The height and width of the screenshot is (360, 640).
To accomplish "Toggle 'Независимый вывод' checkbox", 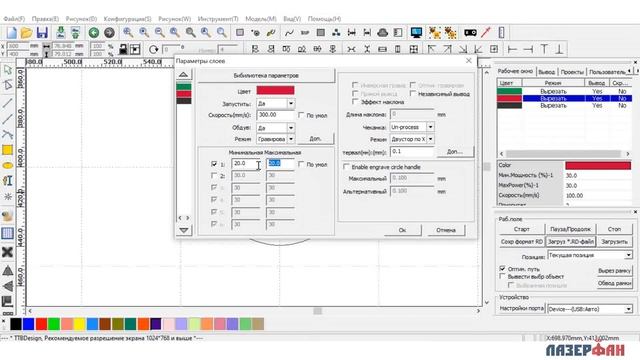I will point(413,93).
